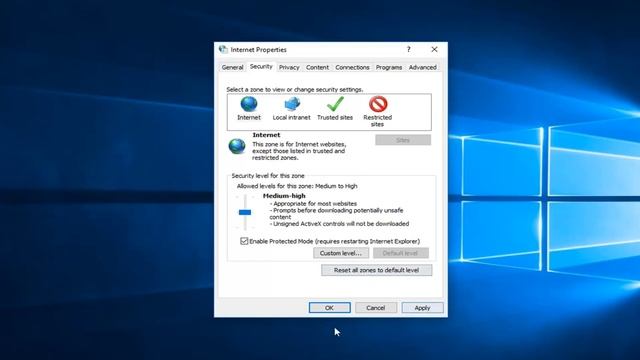Select the Restricted sites zone icon
Image resolution: width=640 pixels, height=360 pixels.
click(378, 104)
